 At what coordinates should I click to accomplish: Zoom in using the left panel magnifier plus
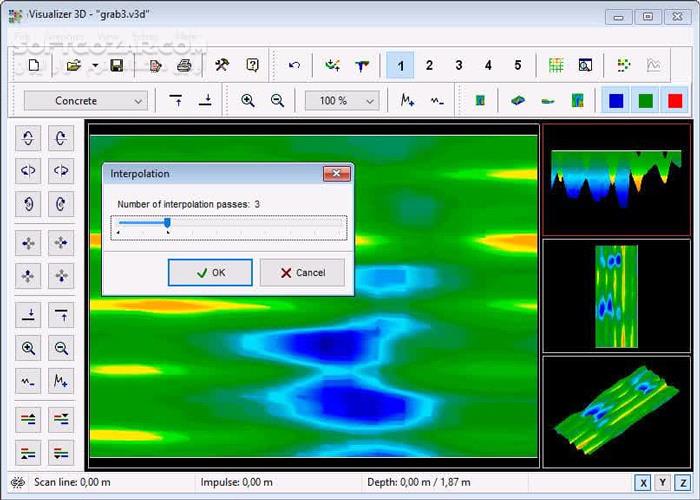(x=28, y=348)
